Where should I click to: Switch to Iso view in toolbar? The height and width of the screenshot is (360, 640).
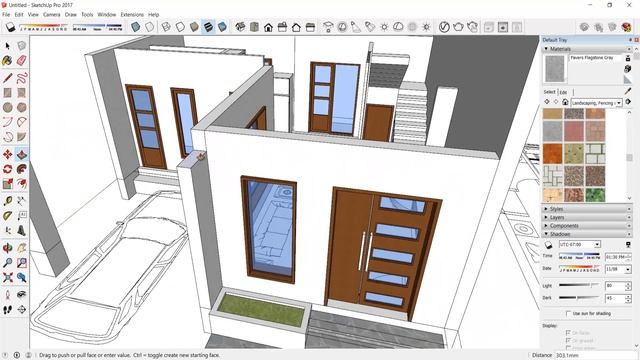click(x=240, y=27)
